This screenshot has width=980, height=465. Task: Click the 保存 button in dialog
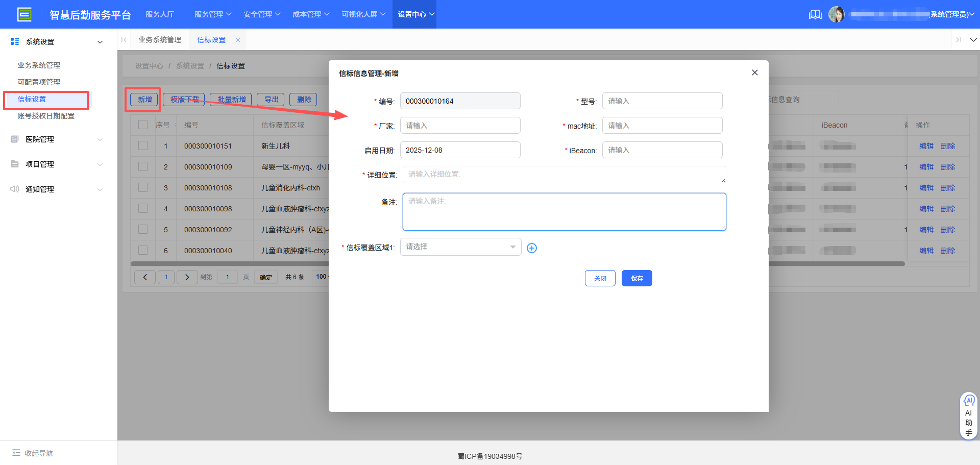pos(636,278)
